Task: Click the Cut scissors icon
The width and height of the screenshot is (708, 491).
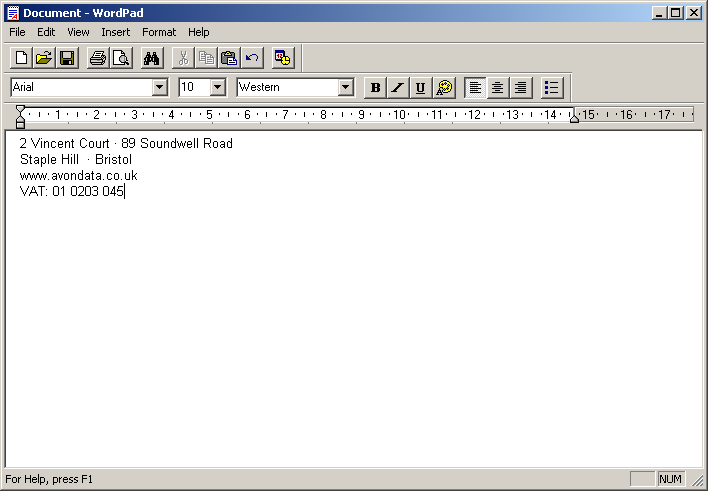Action: [x=183, y=58]
